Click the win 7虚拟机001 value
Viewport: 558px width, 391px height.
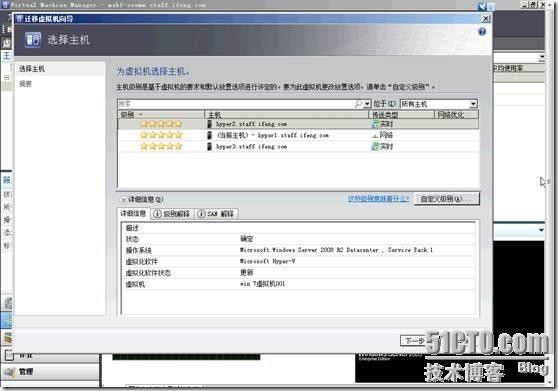(x=263, y=284)
